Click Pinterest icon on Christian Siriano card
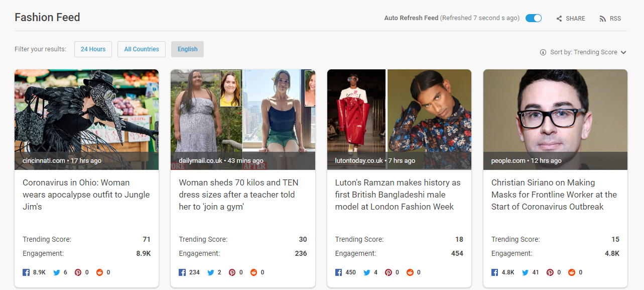The height and width of the screenshot is (290, 644). point(550,272)
